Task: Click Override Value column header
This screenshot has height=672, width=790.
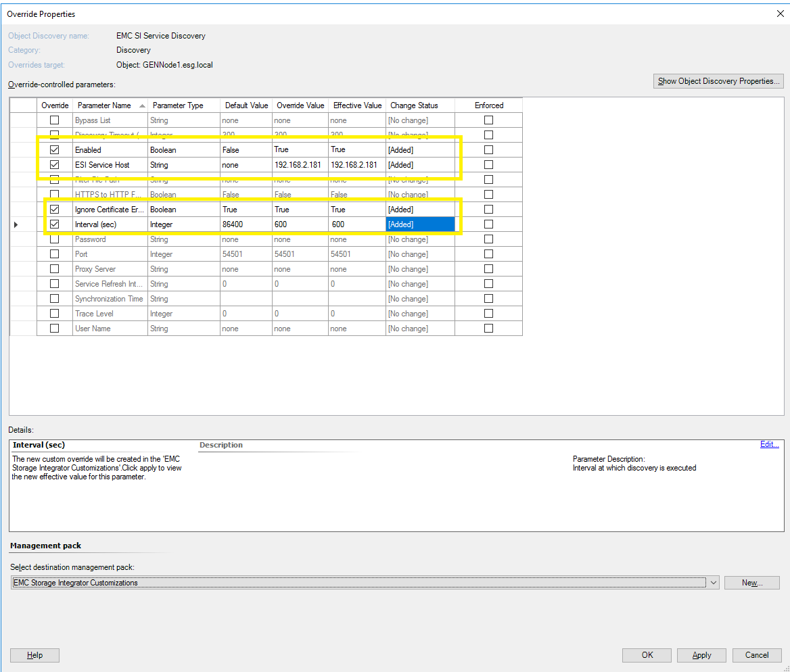Action: click(300, 105)
